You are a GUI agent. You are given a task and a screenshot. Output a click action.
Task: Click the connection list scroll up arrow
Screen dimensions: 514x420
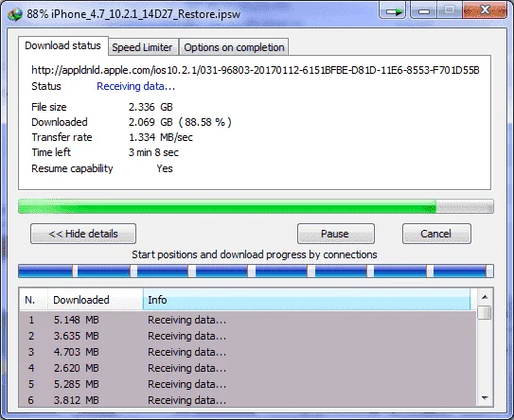point(485,297)
